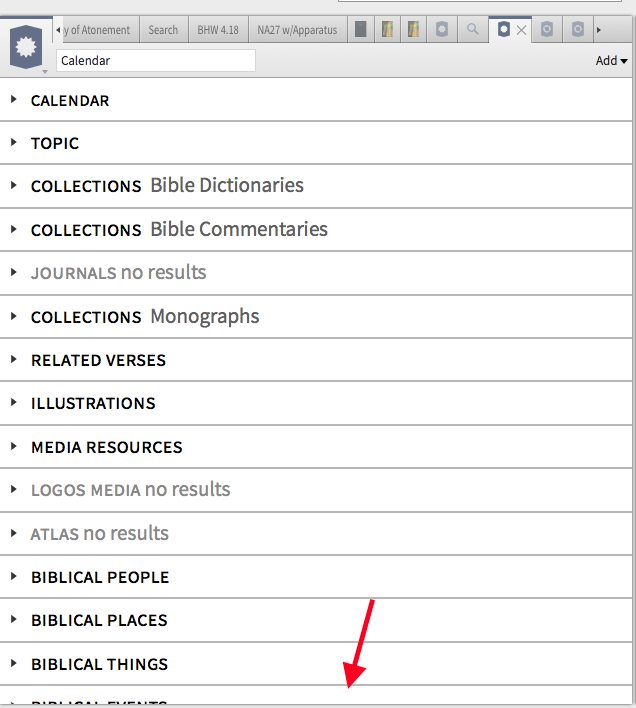This screenshot has width=636, height=708.
Task: Open the Add dropdown menu
Action: 611,61
